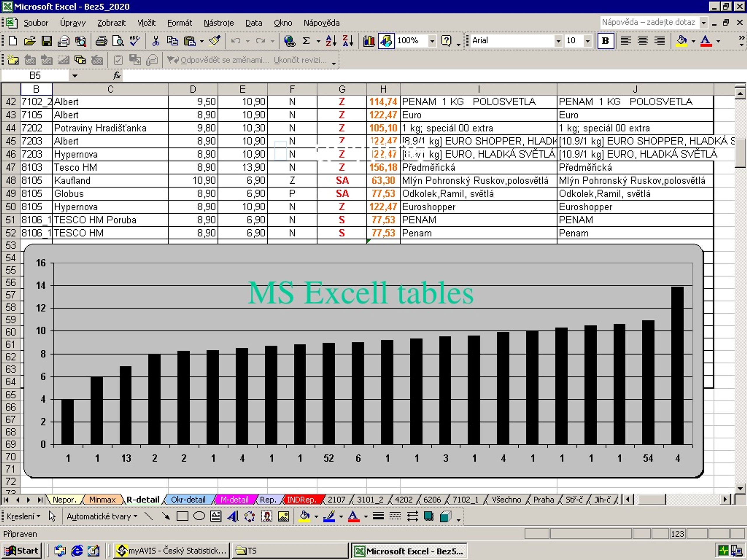Open font color dropdown arrow in Formatting toolbar
The image size is (747, 560).
[x=718, y=41]
